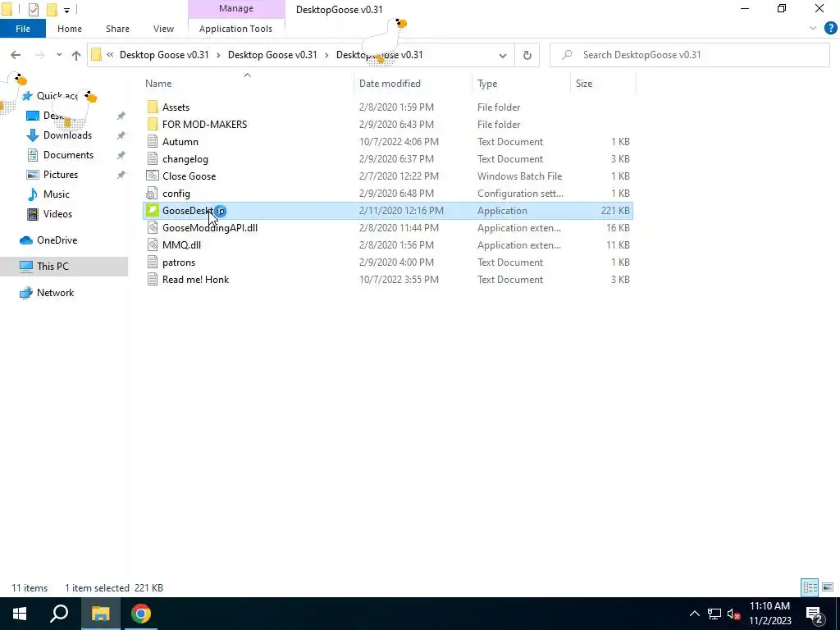
Task: Open the Customize Quick Access Toolbar dropdown
Action: click(66, 10)
